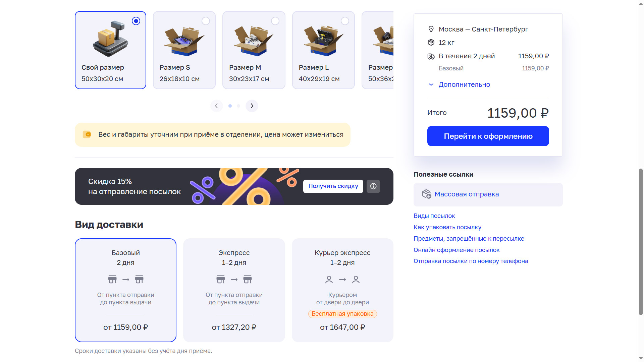Click the previous arrow in size carousel
This screenshot has height=362, width=644.
coord(216,106)
